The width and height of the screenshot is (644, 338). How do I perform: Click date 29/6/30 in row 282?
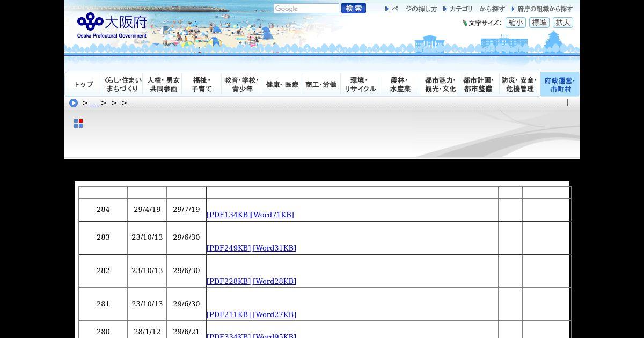click(x=186, y=271)
